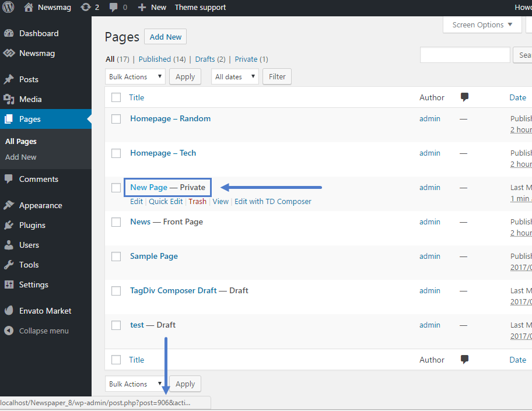Sort by Date column header
This screenshot has width=532, height=411.
pos(518,97)
